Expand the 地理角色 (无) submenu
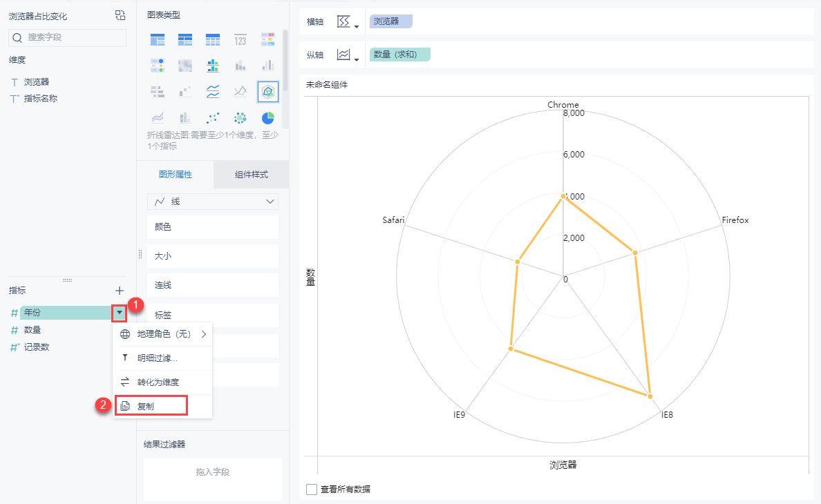This screenshot has width=821, height=504. pyautogui.click(x=163, y=334)
